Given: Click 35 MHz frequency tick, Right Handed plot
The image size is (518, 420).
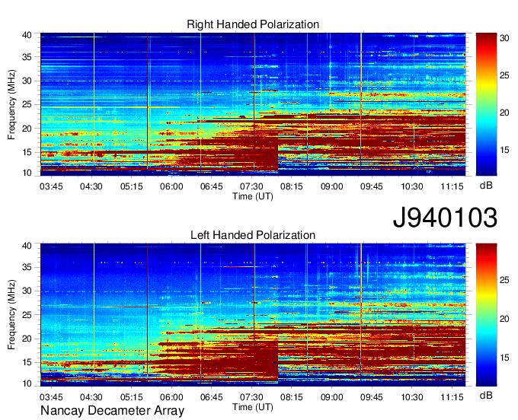Looking at the screenshot, I should pos(27,57).
